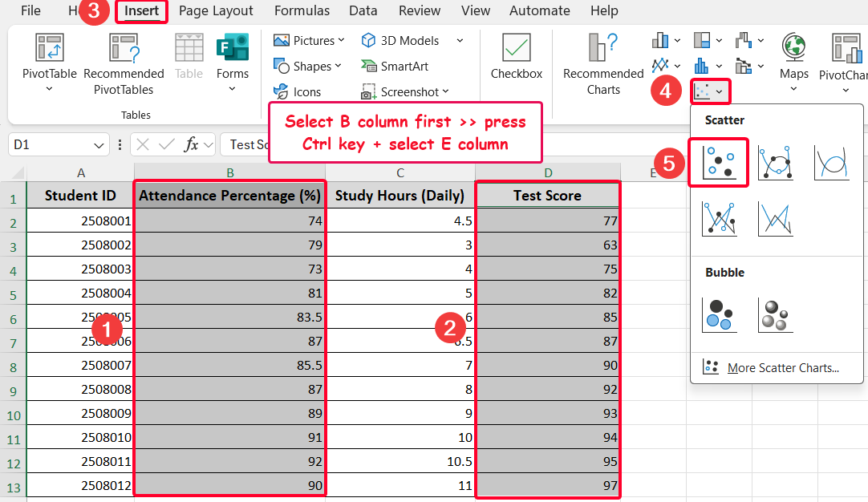Click the Icons insert button
The height and width of the screenshot is (502, 868).
point(298,91)
